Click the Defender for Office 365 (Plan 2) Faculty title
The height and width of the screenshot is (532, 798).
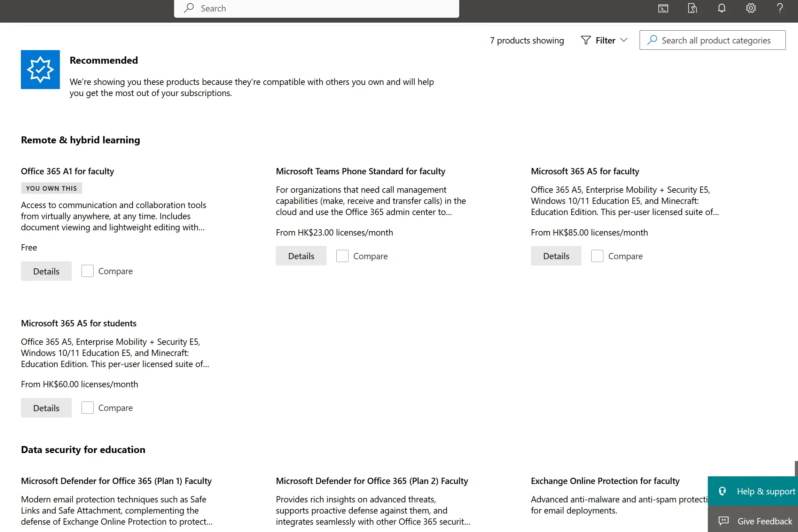372,481
